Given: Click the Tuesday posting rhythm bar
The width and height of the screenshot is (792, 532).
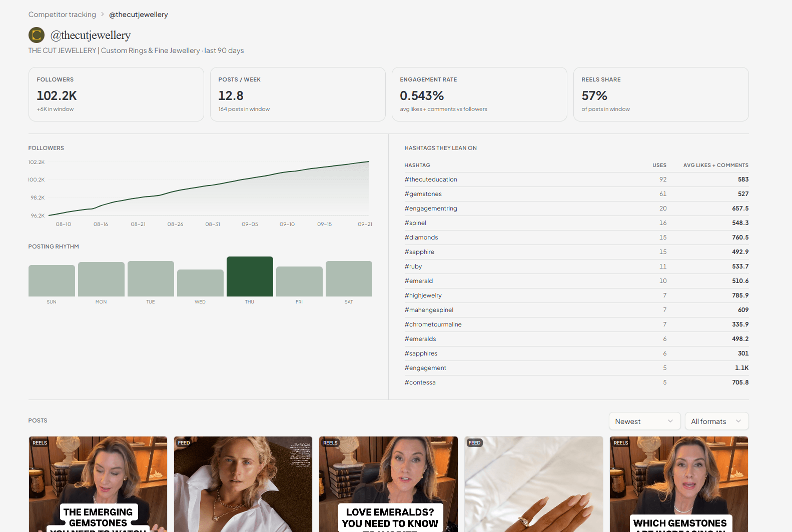Looking at the screenshot, I should coord(151,278).
